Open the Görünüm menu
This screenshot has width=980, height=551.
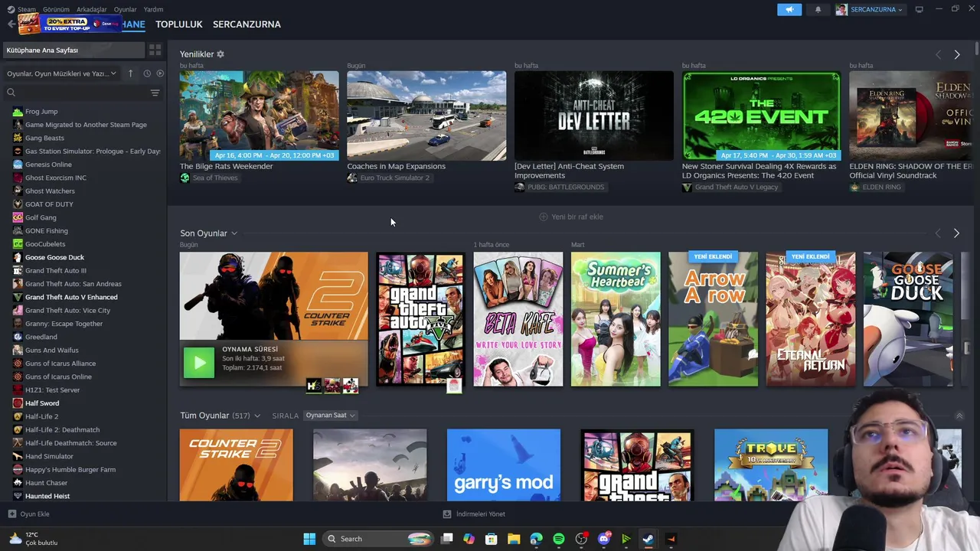pos(56,9)
